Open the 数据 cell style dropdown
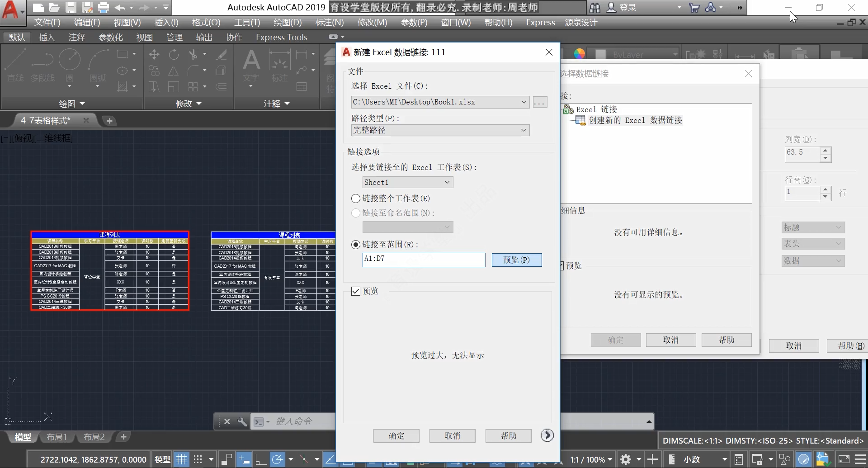Viewport: 868px width, 468px height. 813,261
